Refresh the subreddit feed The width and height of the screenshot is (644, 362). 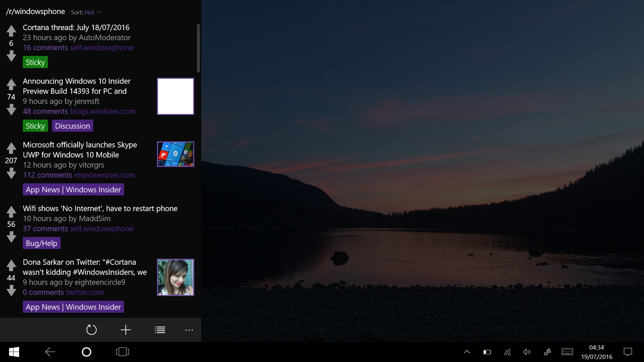click(x=92, y=329)
